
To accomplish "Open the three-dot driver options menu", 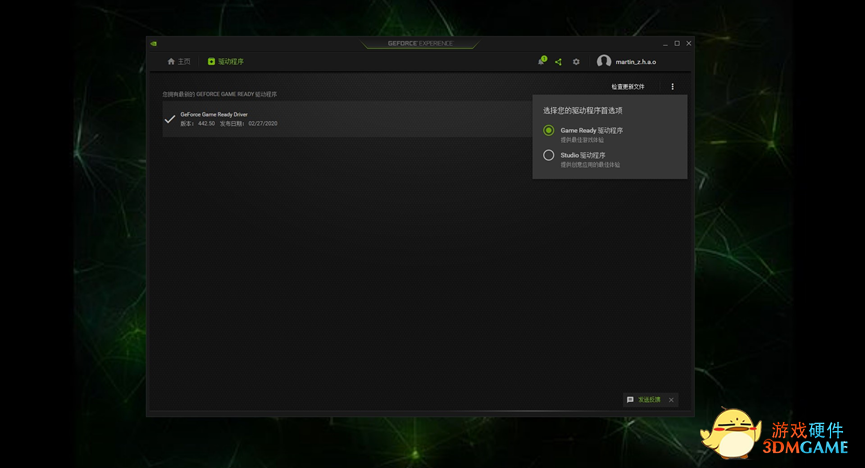I will [672, 87].
